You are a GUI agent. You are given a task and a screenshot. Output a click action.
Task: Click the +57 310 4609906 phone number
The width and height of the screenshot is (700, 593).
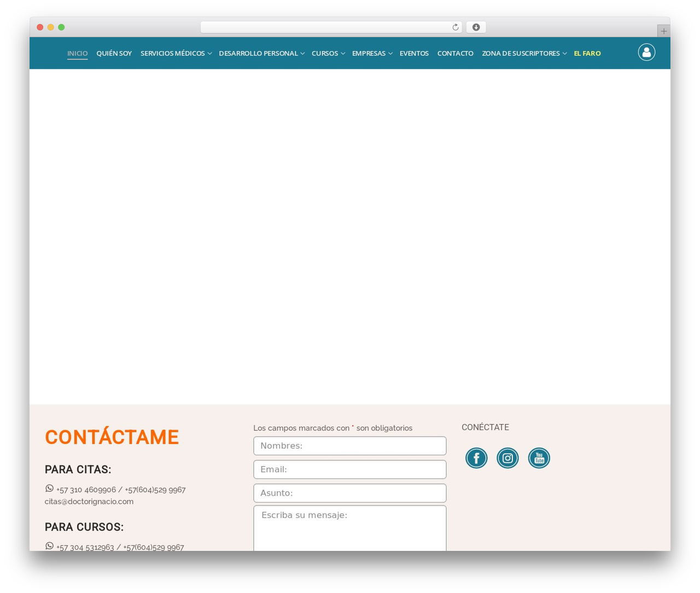[86, 490]
